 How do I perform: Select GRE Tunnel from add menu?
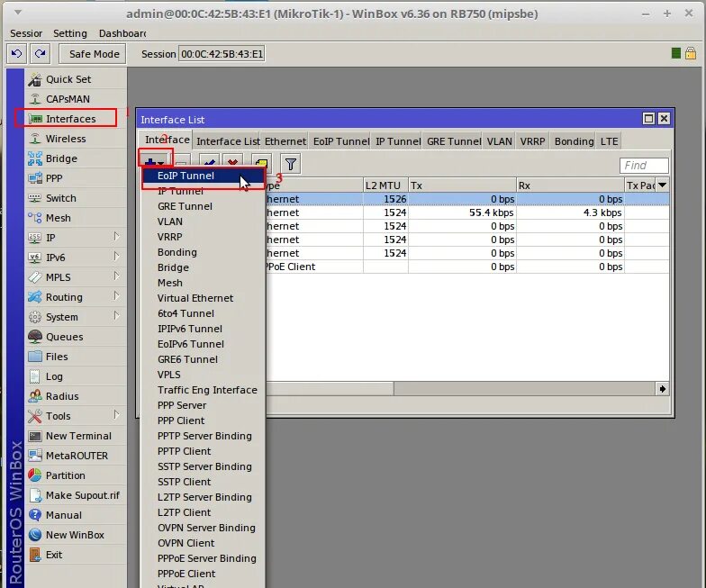point(203,206)
